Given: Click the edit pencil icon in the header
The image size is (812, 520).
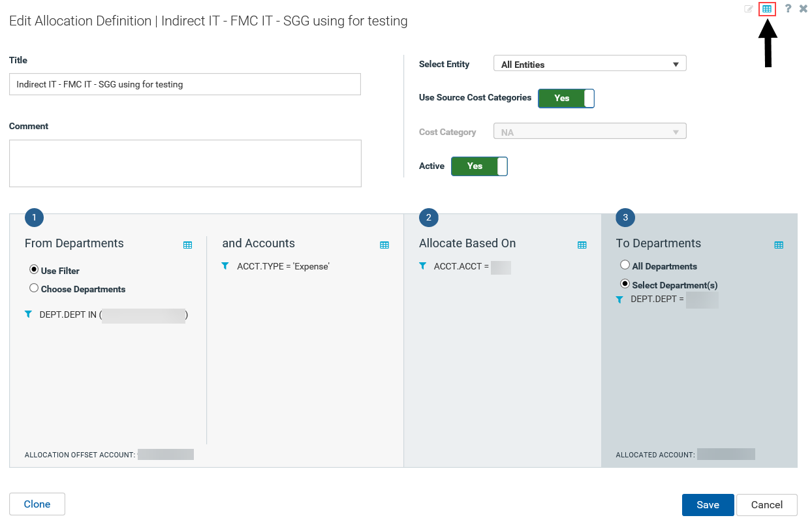Looking at the screenshot, I should tap(749, 9).
